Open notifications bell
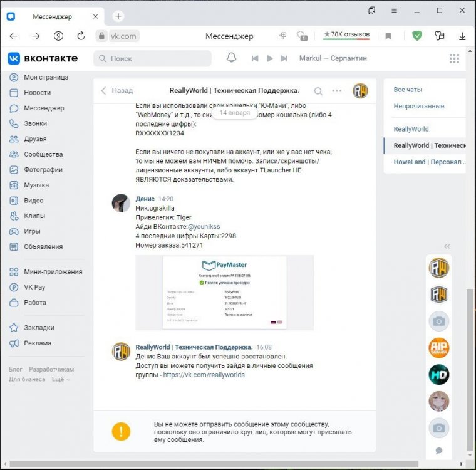Viewport: 476px width, 470px height. (x=231, y=58)
